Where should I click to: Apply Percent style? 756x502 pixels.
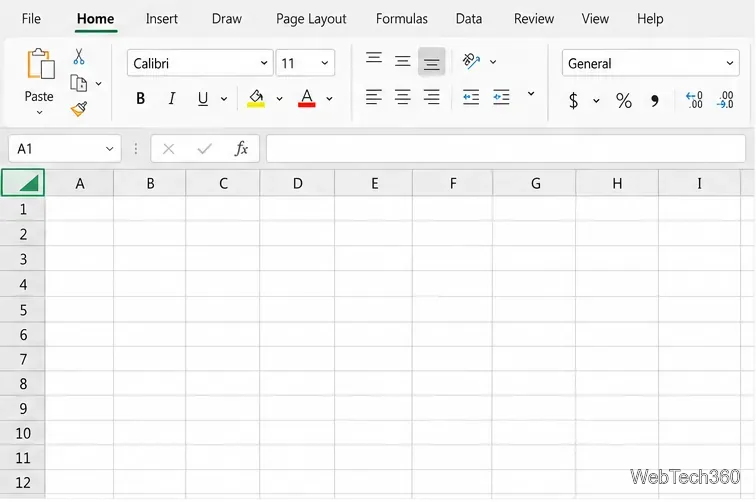point(623,100)
